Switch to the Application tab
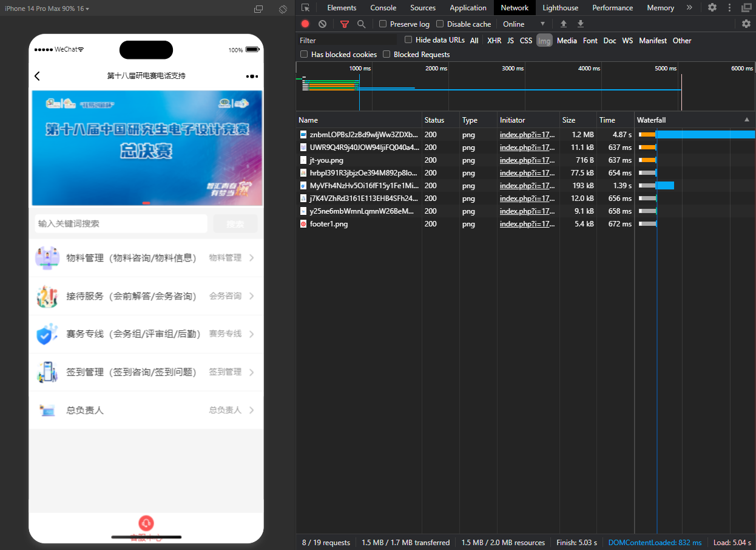This screenshot has height=550, width=756. click(x=468, y=8)
